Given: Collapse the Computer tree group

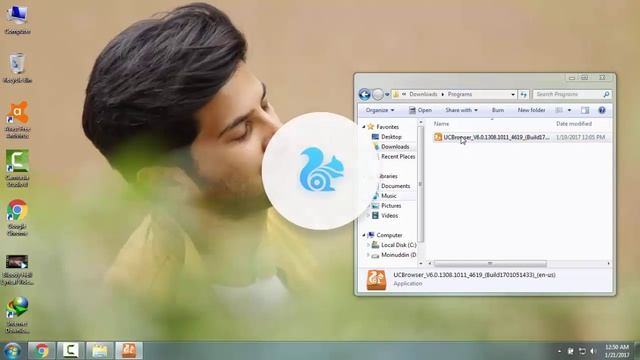Looking at the screenshot, I should click(364, 235).
